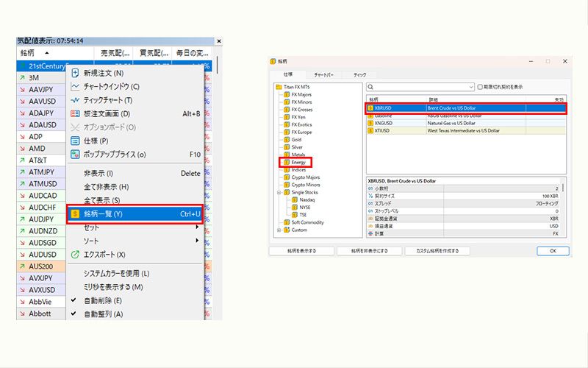Select FX Exotics tree item

[301, 124]
